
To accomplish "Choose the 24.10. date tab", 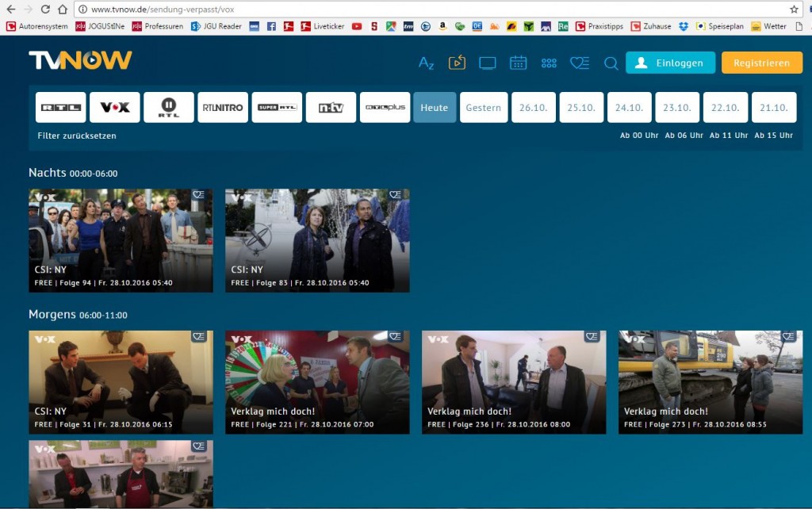I will coord(630,108).
